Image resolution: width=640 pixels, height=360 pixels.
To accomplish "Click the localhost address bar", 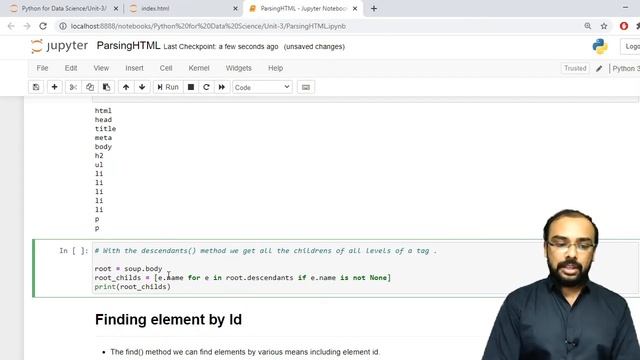I will [208, 26].
